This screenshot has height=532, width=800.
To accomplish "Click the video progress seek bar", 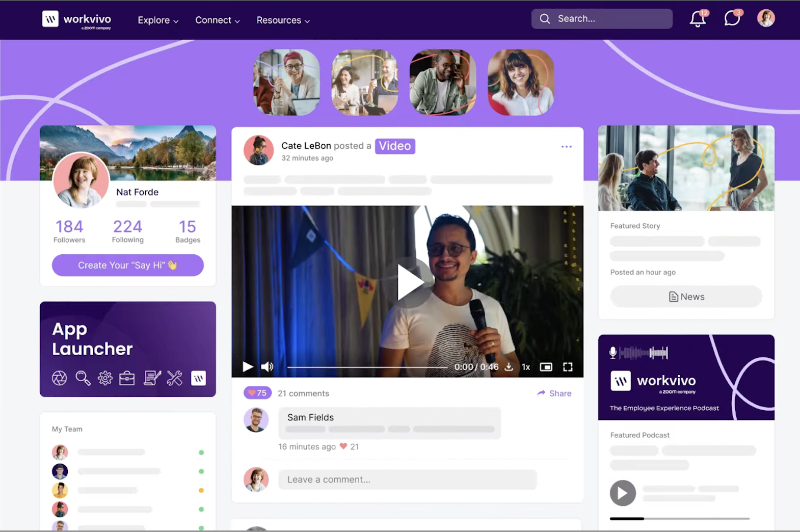I will (x=367, y=367).
